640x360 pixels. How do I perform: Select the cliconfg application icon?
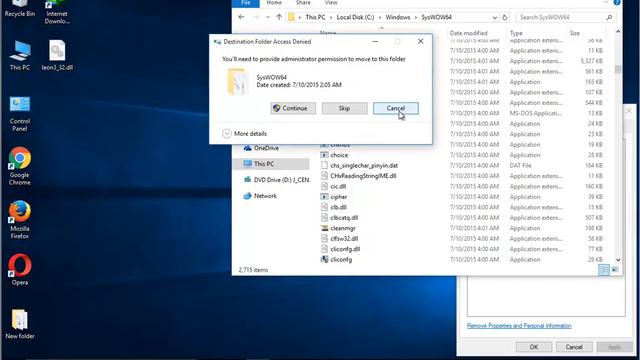324,259
